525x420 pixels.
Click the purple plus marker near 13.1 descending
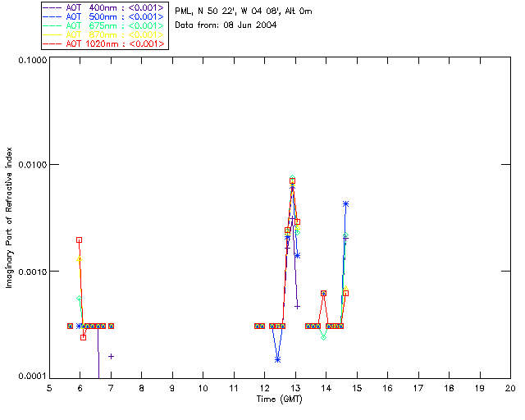click(x=297, y=307)
